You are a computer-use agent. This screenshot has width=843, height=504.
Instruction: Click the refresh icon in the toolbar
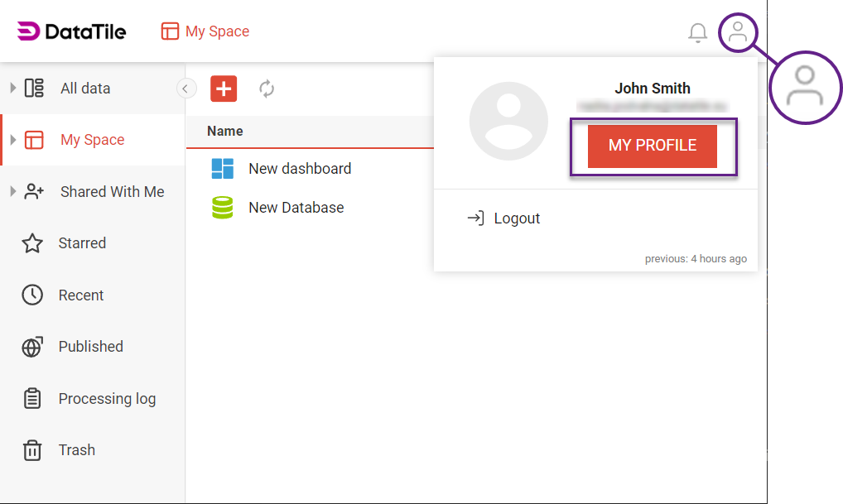[267, 89]
